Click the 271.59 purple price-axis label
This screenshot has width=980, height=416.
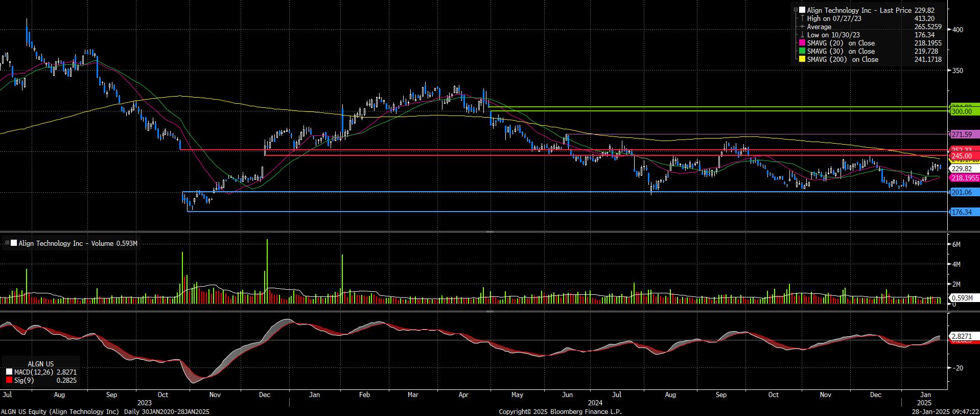click(964, 134)
